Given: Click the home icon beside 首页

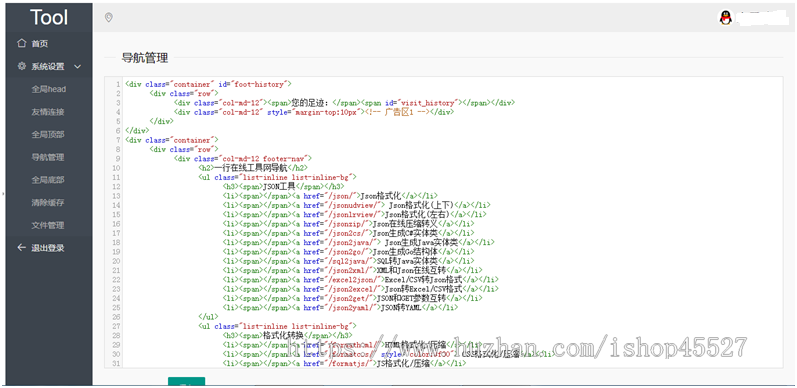Looking at the screenshot, I should click(x=21, y=43).
